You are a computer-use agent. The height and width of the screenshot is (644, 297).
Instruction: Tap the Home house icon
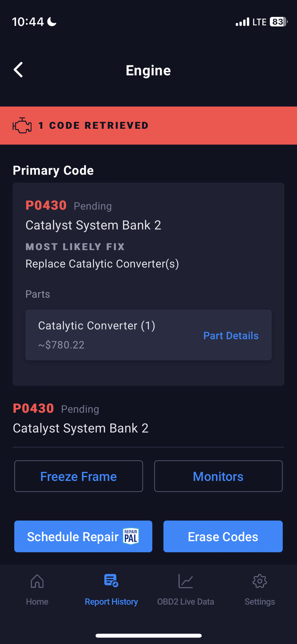(37, 581)
